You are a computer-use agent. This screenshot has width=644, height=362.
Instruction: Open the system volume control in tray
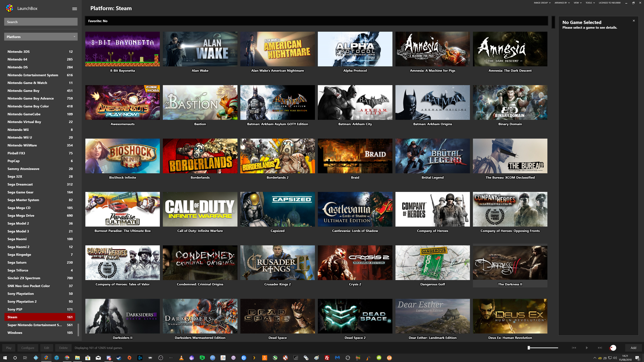[x=615, y=358]
